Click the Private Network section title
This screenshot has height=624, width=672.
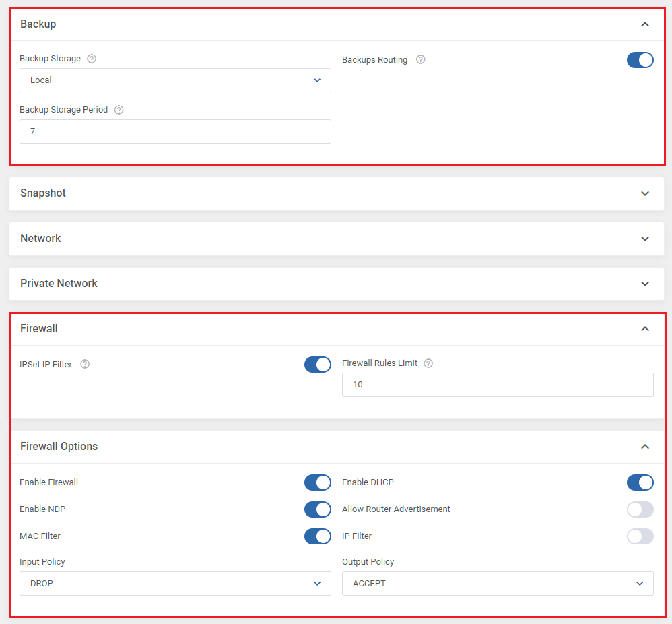pos(59,284)
